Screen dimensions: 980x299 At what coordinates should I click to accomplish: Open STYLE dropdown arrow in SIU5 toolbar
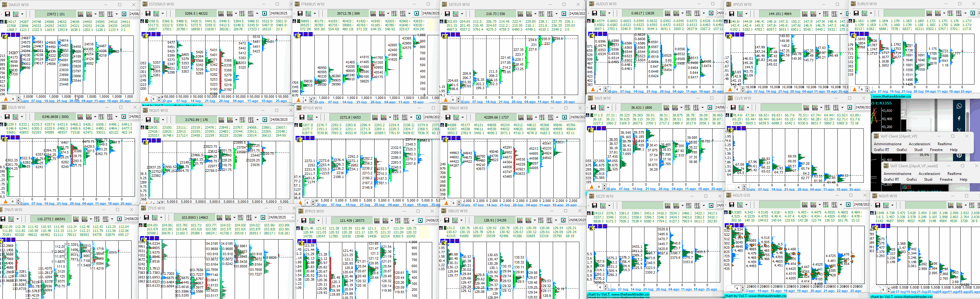(681, 108)
